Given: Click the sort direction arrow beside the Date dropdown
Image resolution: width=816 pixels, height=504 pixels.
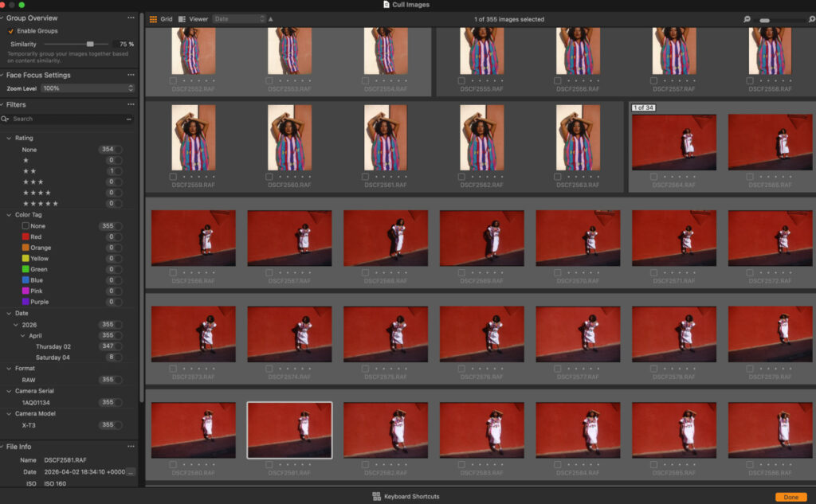Looking at the screenshot, I should click(x=271, y=18).
